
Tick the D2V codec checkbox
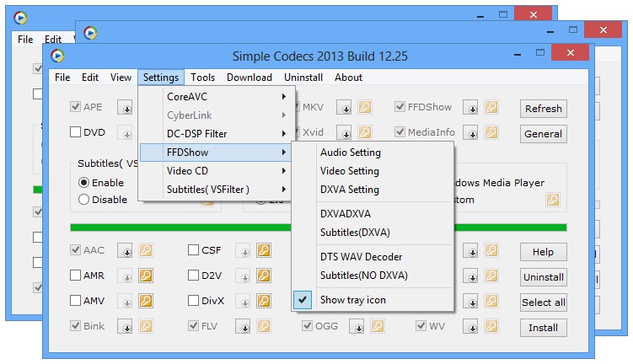tap(193, 276)
